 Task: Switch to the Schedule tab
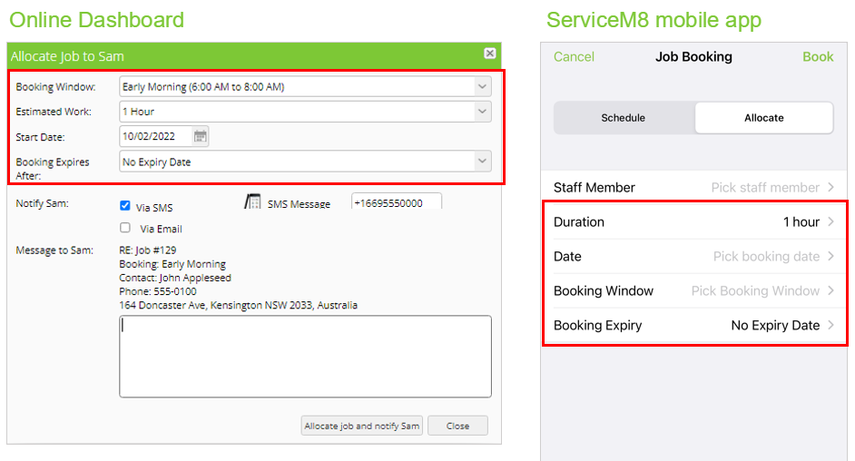click(x=623, y=118)
